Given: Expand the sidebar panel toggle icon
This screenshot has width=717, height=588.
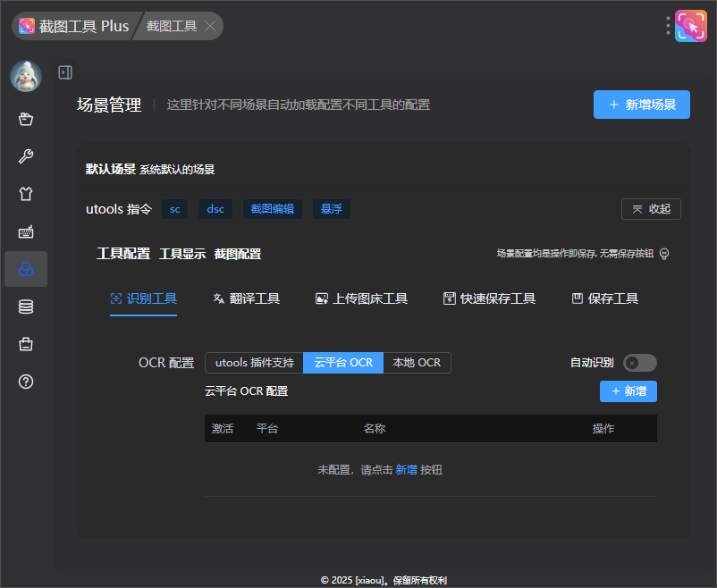Looking at the screenshot, I should point(65,72).
